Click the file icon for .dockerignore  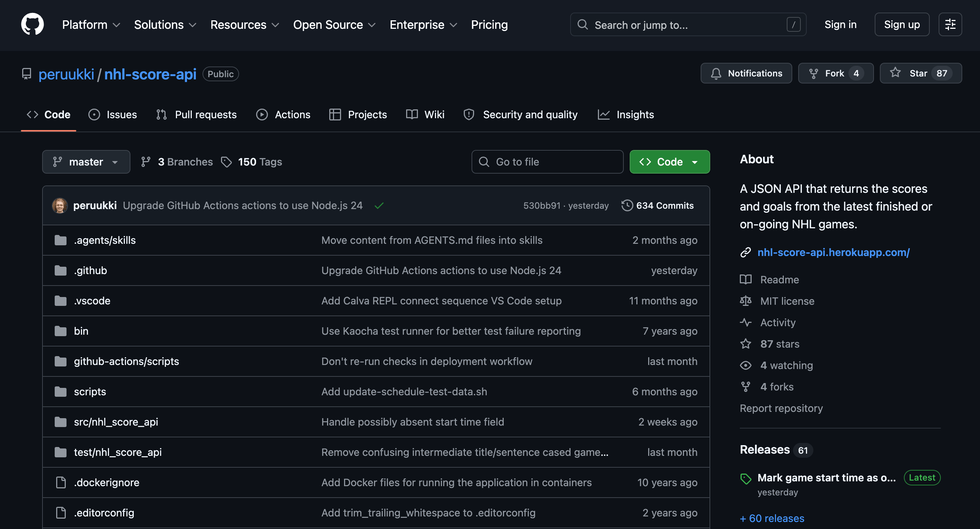61,482
